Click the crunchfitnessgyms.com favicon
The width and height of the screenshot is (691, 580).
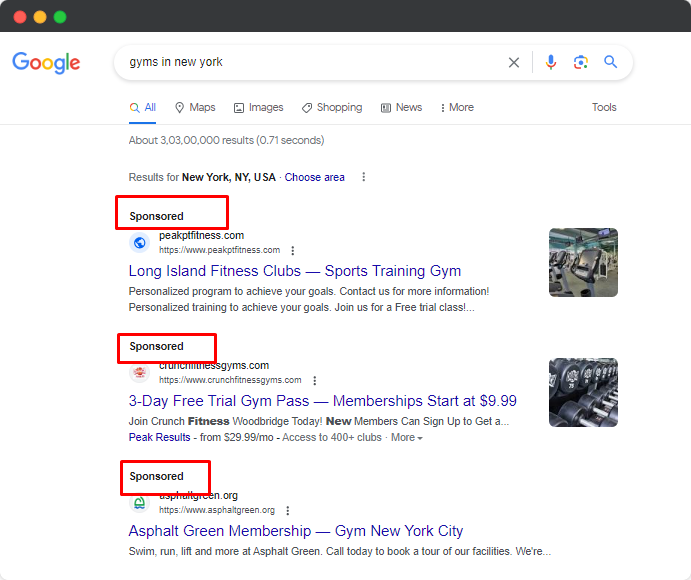click(140, 373)
